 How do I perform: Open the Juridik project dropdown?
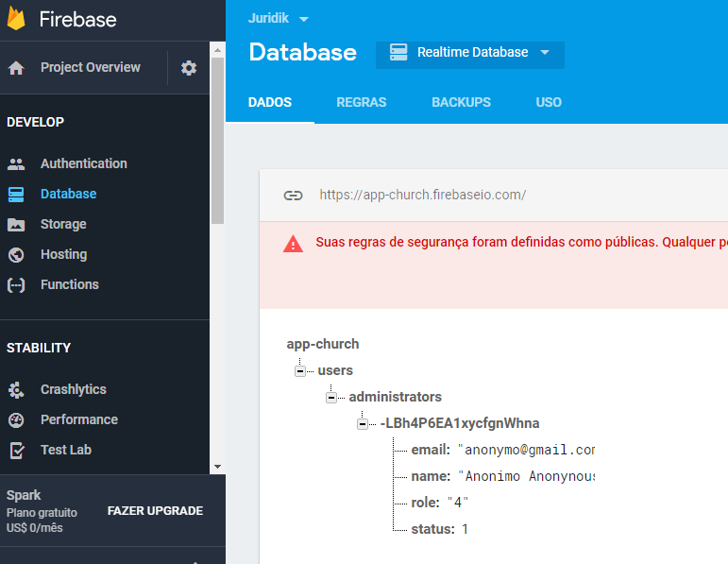[x=279, y=19]
